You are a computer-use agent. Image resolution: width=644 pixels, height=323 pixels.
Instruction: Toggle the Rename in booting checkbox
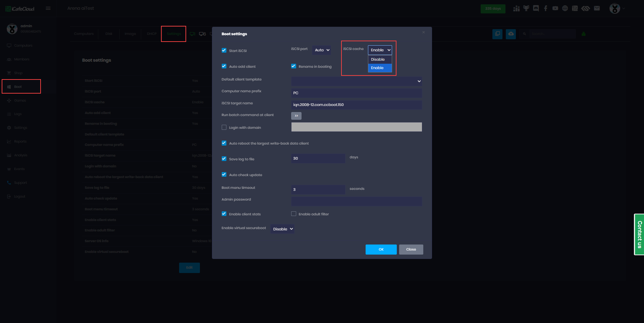tap(293, 66)
